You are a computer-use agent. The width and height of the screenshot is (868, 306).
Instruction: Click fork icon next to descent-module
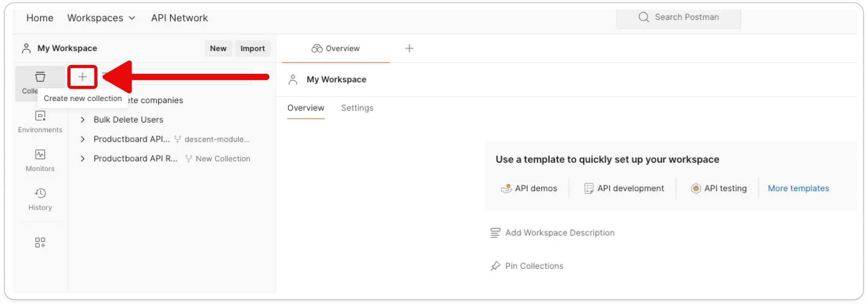(177, 139)
